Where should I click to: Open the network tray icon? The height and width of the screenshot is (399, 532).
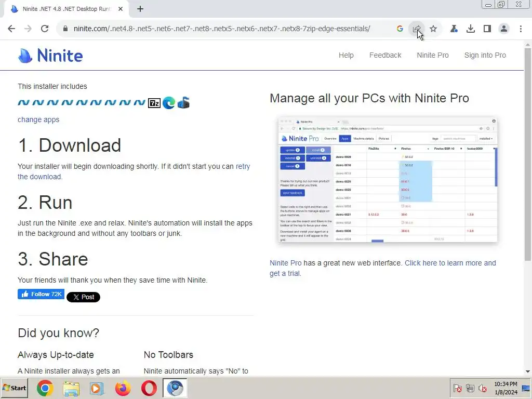click(x=470, y=388)
